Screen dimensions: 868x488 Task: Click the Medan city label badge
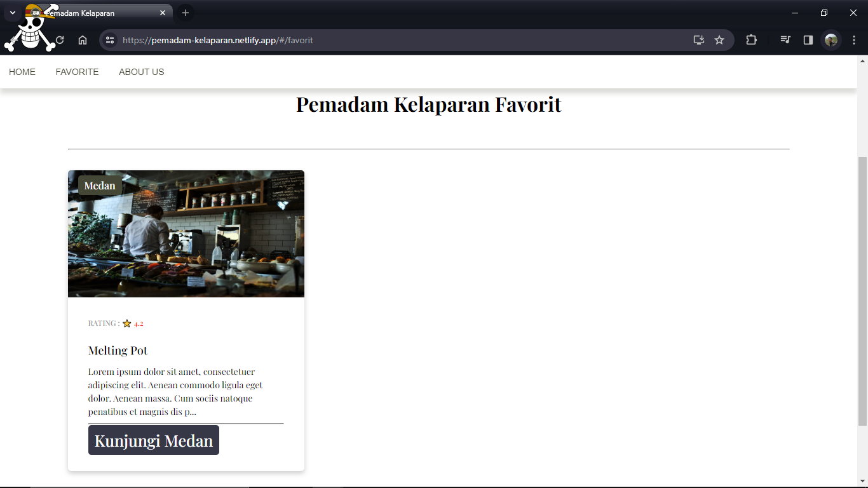pyautogui.click(x=100, y=186)
